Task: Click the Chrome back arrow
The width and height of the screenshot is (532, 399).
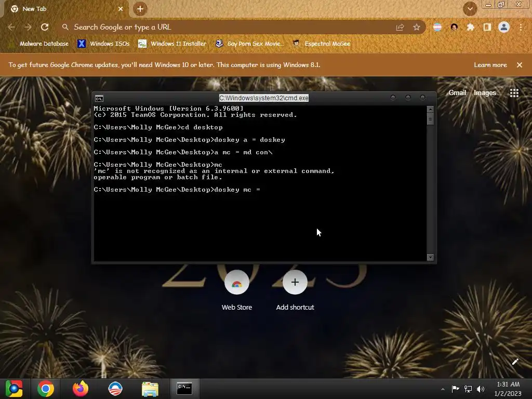Action: pyautogui.click(x=11, y=27)
